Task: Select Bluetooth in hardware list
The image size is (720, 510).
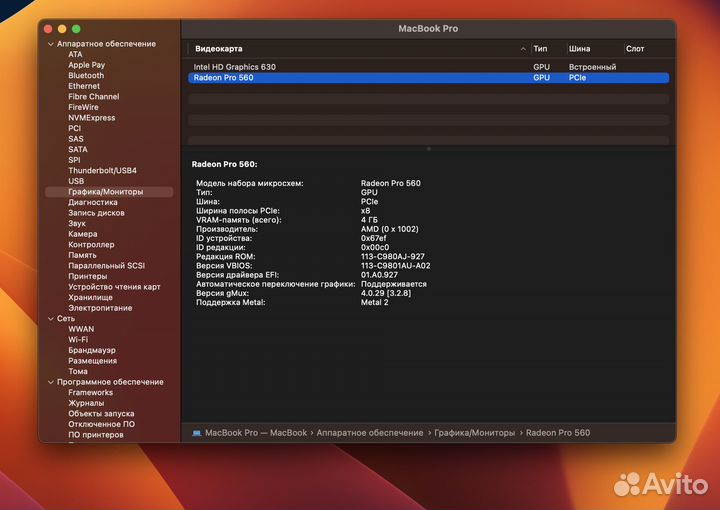Action: 86,75
